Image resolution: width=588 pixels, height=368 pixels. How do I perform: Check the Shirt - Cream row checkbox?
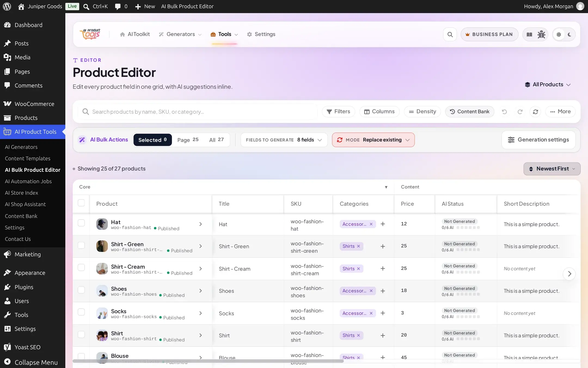[x=81, y=267]
